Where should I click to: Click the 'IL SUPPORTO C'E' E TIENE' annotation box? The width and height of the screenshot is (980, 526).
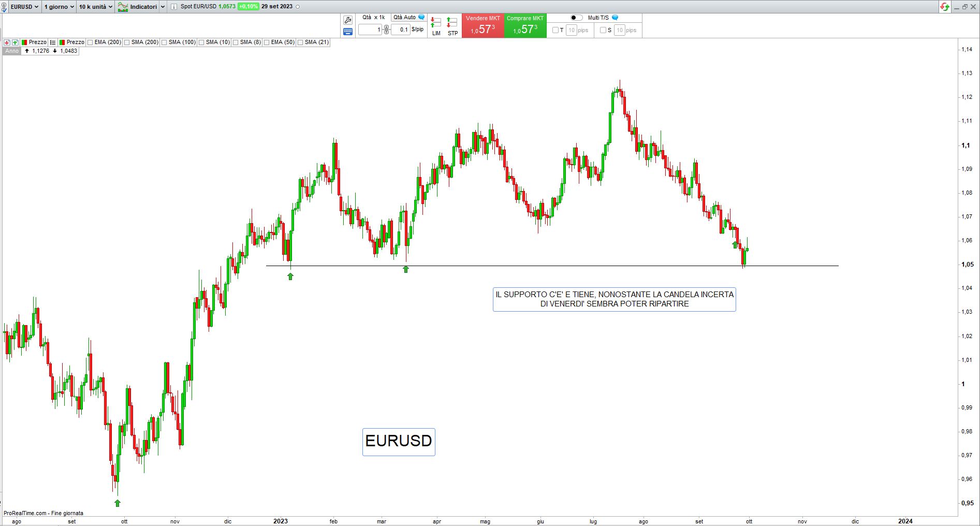click(615, 299)
